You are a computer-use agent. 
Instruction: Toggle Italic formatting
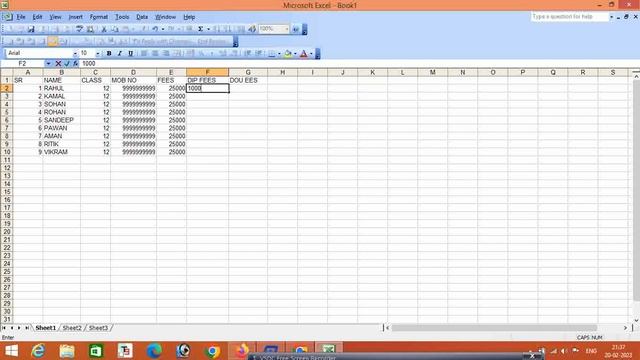pyautogui.click(x=120, y=53)
